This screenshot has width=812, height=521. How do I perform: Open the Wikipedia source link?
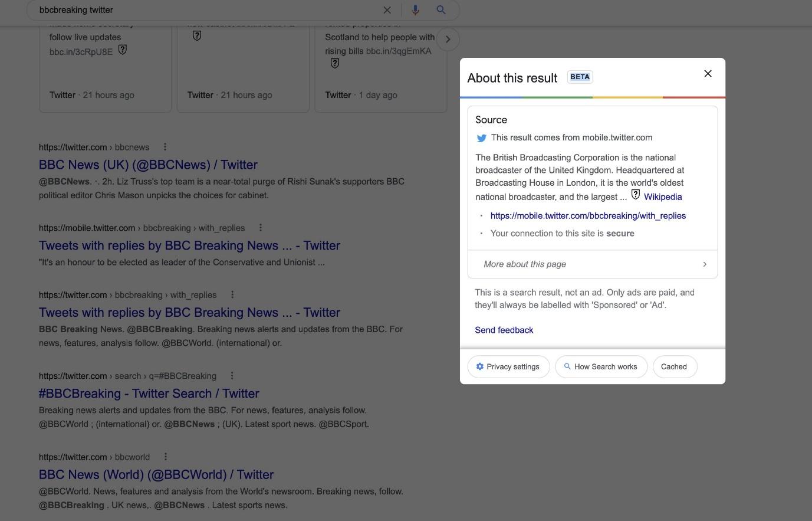[663, 197]
